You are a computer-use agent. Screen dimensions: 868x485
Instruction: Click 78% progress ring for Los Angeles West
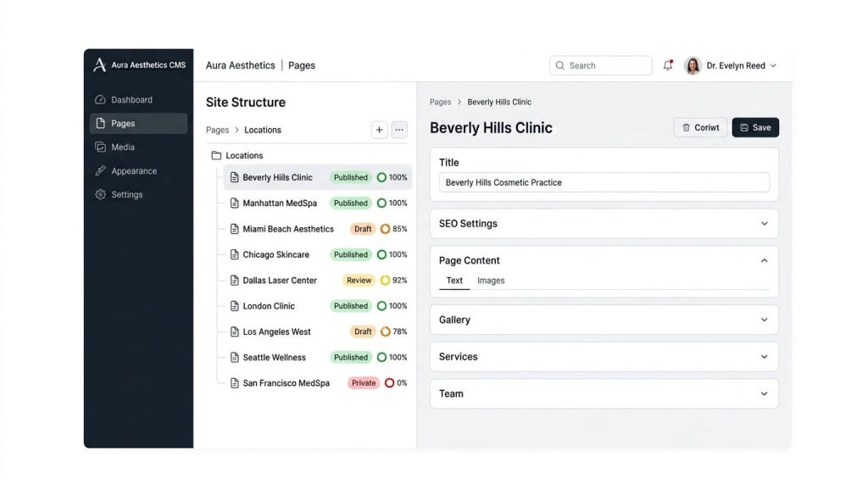click(386, 332)
